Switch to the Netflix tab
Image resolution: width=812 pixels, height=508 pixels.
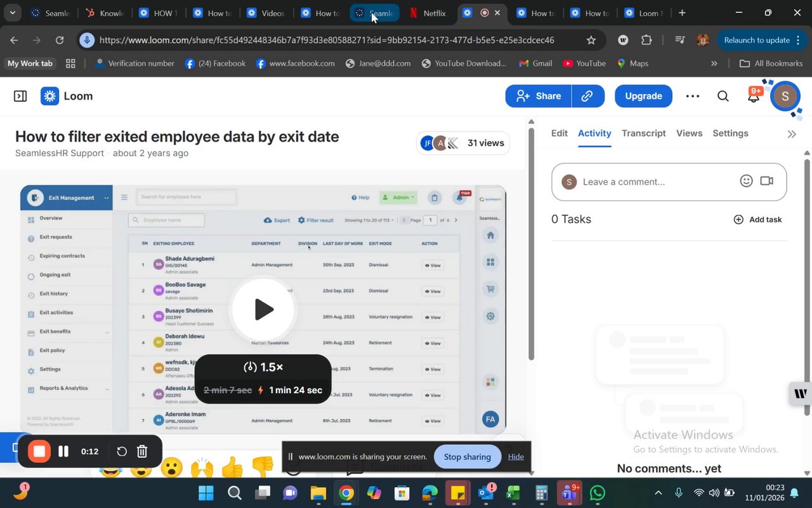(428, 13)
